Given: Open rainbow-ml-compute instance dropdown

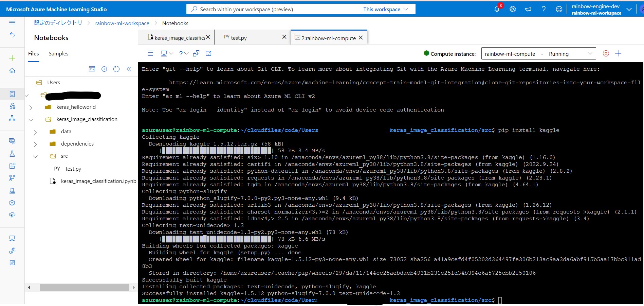Looking at the screenshot, I should 538,54.
